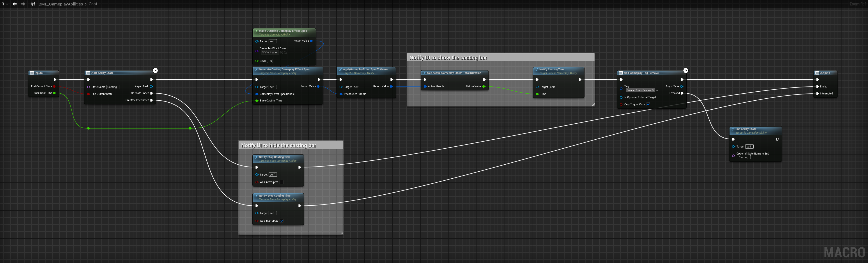Select Cast in the breadcrumb path
The image size is (868, 263).
tap(93, 4)
